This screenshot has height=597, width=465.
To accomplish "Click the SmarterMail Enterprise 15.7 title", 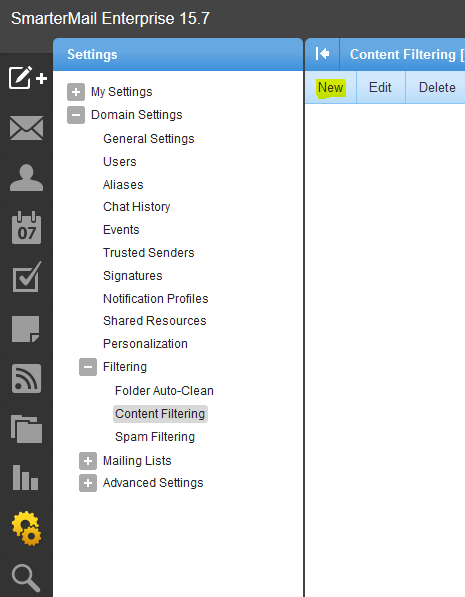I will 110,19.
